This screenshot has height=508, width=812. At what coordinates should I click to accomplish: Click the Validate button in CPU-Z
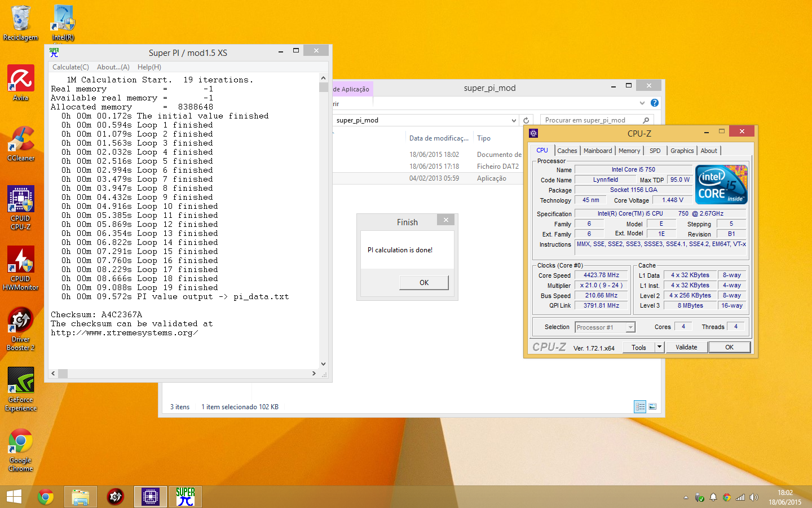point(686,347)
